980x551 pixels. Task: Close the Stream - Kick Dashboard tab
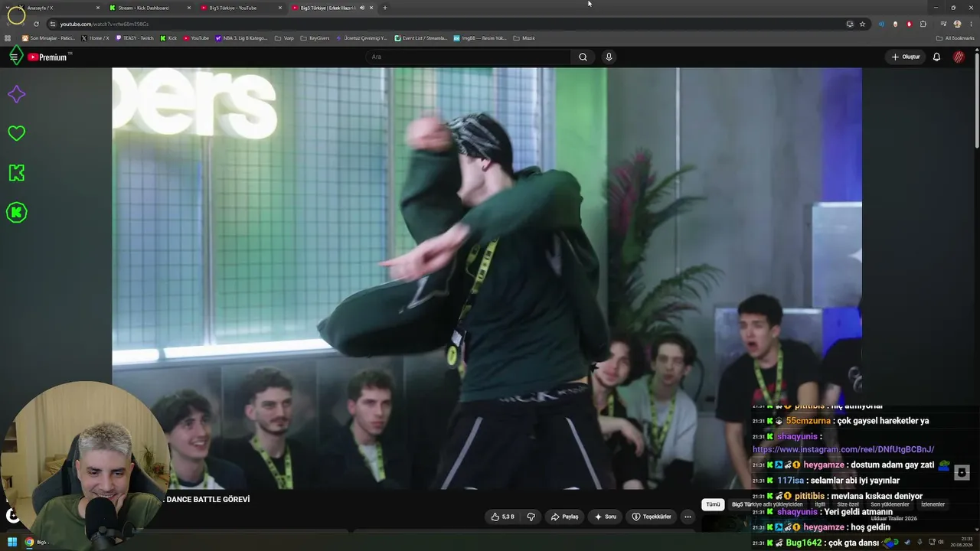pos(189,8)
